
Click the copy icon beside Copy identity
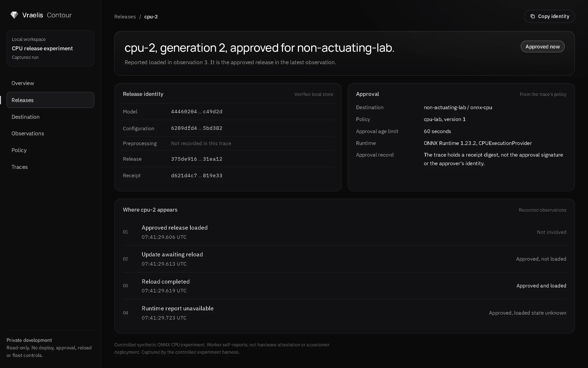coord(533,16)
